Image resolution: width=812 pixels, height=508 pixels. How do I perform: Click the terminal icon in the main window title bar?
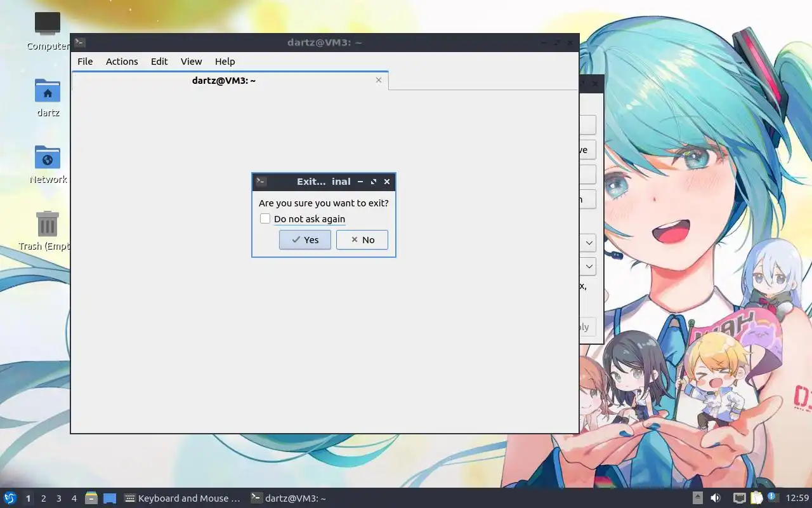tap(80, 43)
